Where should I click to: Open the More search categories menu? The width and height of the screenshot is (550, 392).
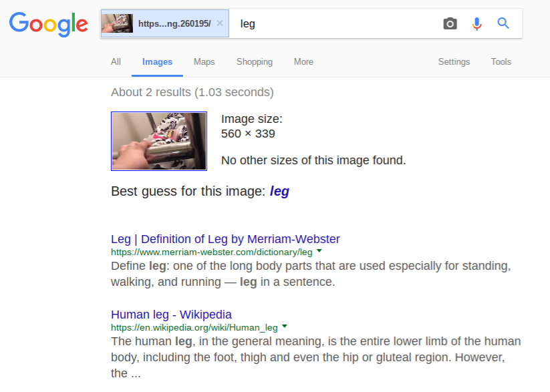coord(303,61)
